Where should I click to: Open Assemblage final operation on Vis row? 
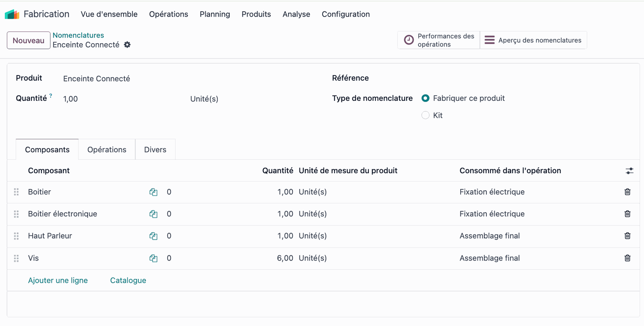[x=490, y=258]
